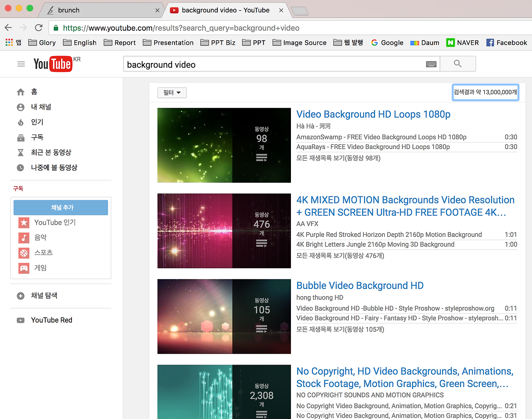Viewport: 532px width, 419px height.
Task: Click the 476-video purple red playlist thumbnail
Action: pos(224,231)
